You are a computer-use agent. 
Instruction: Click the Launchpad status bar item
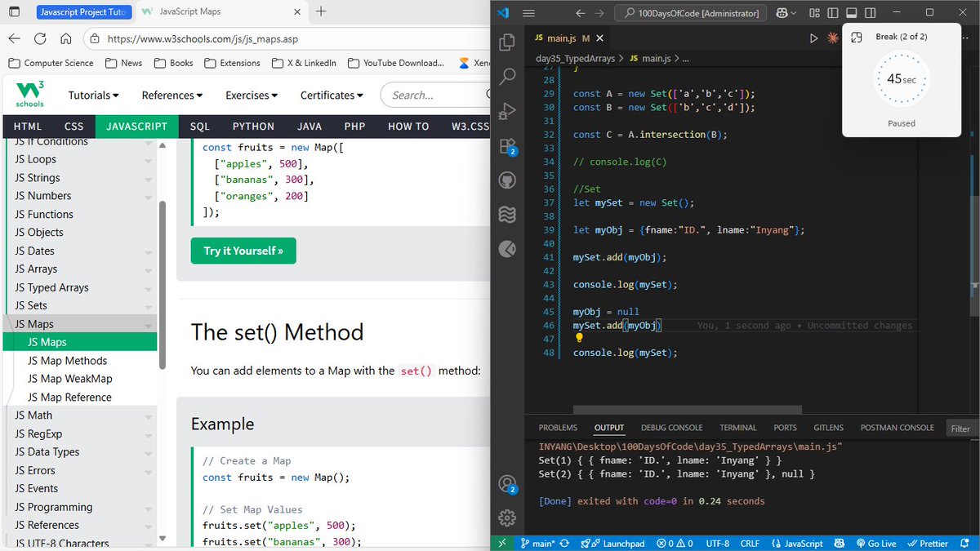[x=612, y=544]
